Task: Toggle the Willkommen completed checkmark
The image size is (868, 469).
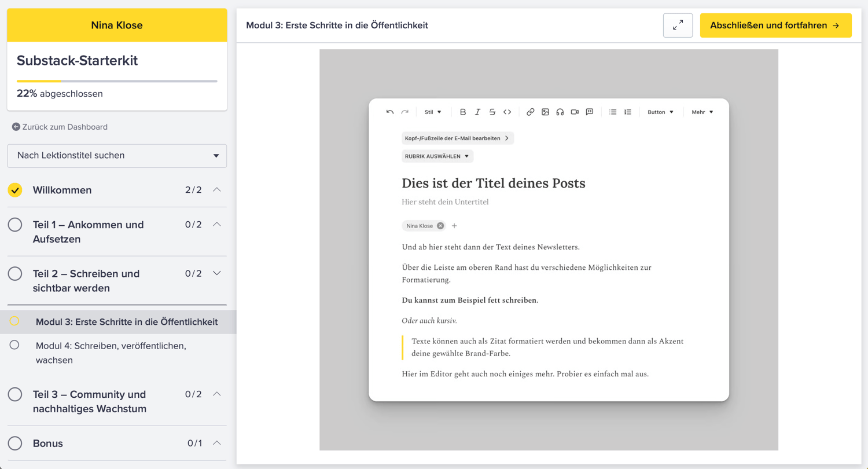Action: point(15,190)
